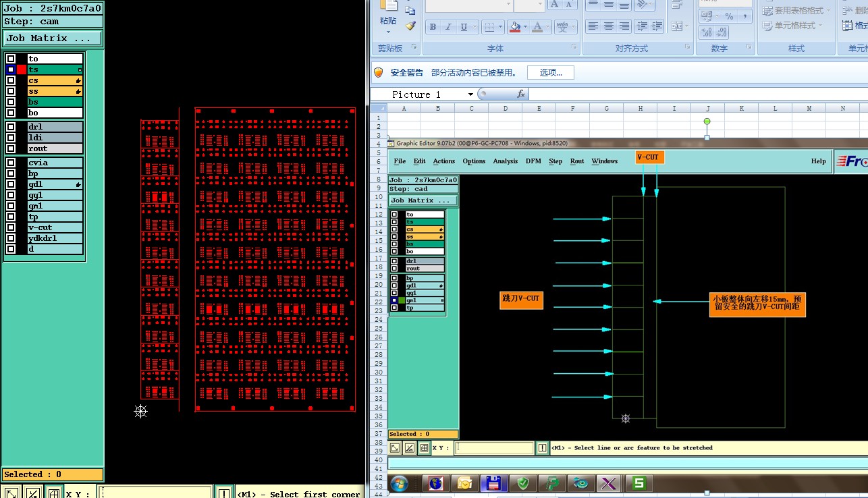Screen dimensions: 868x498
Task: Toggle the checkbox for layer 'to'
Action: tap(11, 59)
